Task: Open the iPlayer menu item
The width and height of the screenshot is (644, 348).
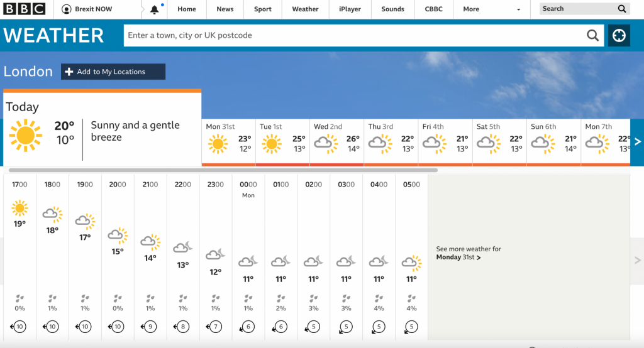Action: click(x=350, y=9)
